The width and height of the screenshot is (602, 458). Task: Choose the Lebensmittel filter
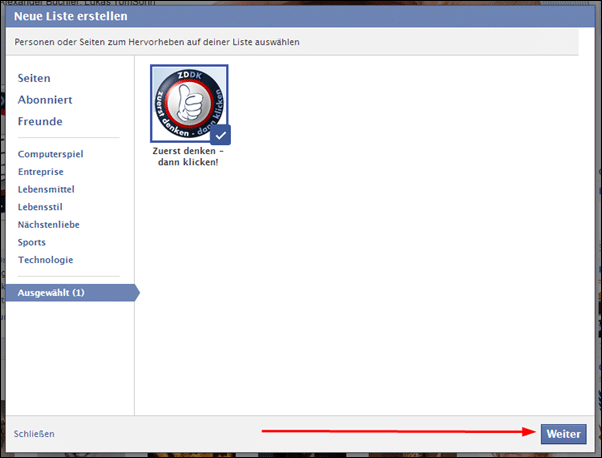click(46, 189)
